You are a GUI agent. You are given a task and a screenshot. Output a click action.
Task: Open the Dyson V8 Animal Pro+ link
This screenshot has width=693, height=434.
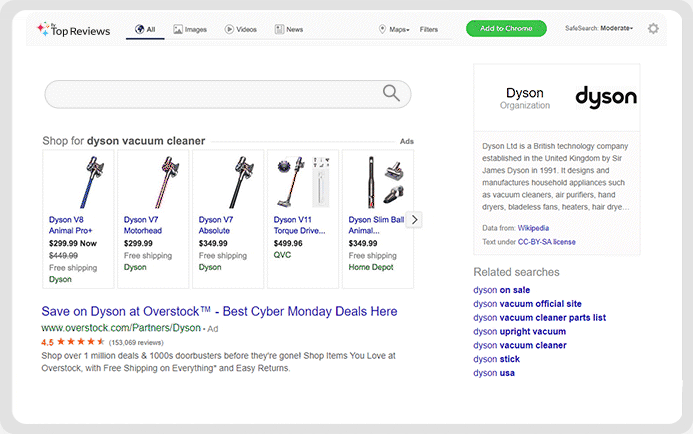coord(70,225)
